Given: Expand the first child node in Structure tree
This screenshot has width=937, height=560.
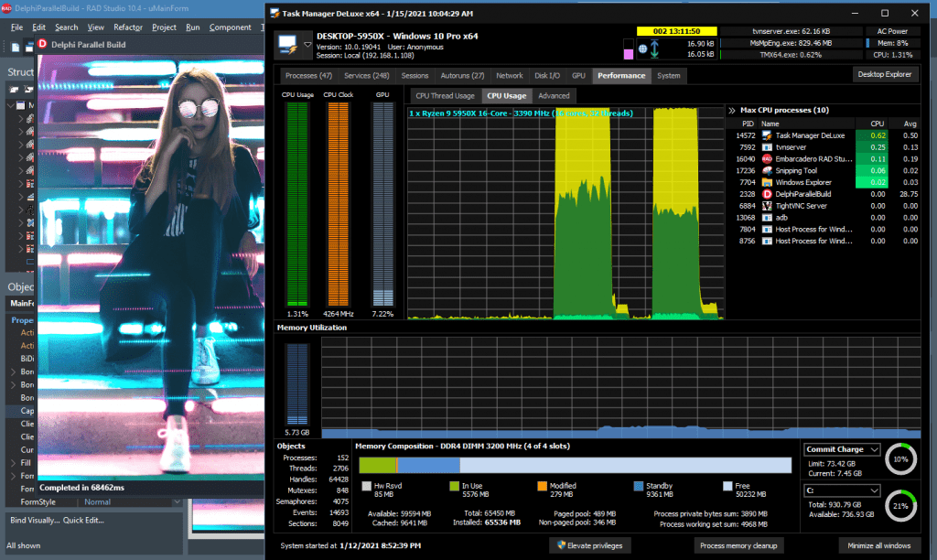Looking at the screenshot, I should click(20, 118).
